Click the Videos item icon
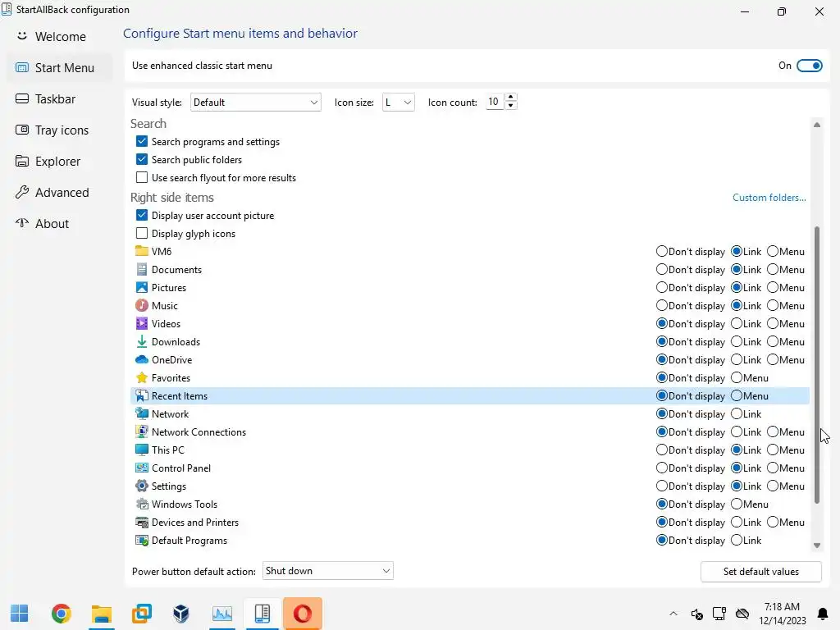The width and height of the screenshot is (840, 630). [141, 323]
